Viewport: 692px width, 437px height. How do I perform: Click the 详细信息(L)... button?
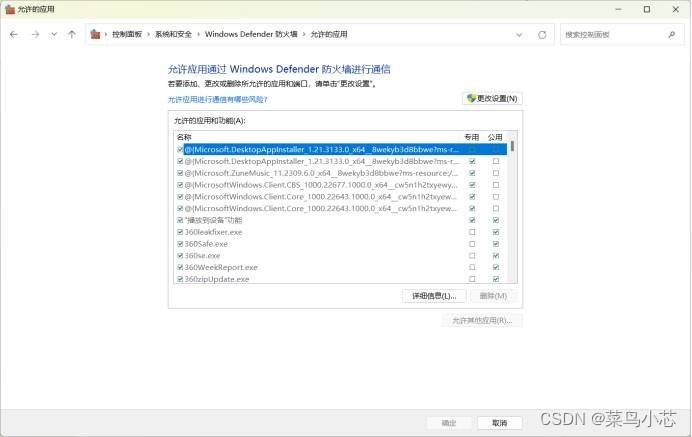point(434,296)
